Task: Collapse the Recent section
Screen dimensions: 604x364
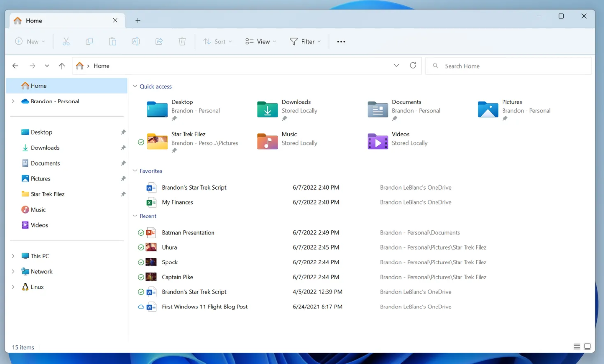Action: [x=135, y=216]
